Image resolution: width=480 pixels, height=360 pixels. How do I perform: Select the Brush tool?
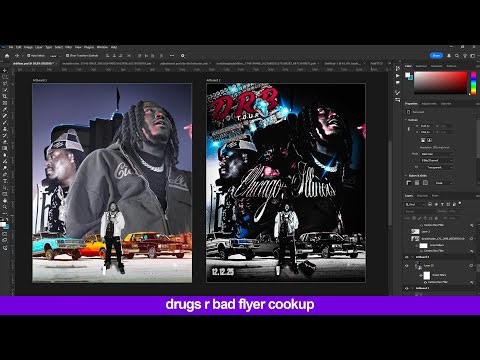pyautogui.click(x=5, y=122)
